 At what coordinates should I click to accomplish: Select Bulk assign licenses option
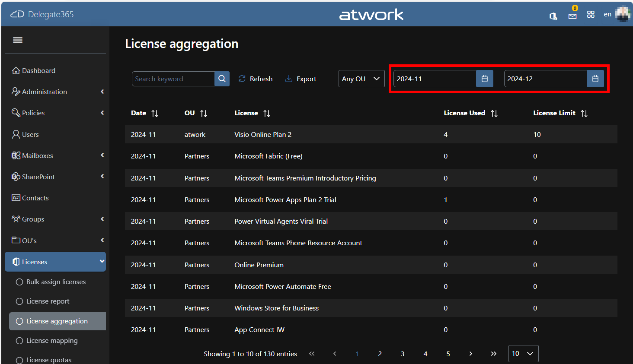(x=56, y=282)
